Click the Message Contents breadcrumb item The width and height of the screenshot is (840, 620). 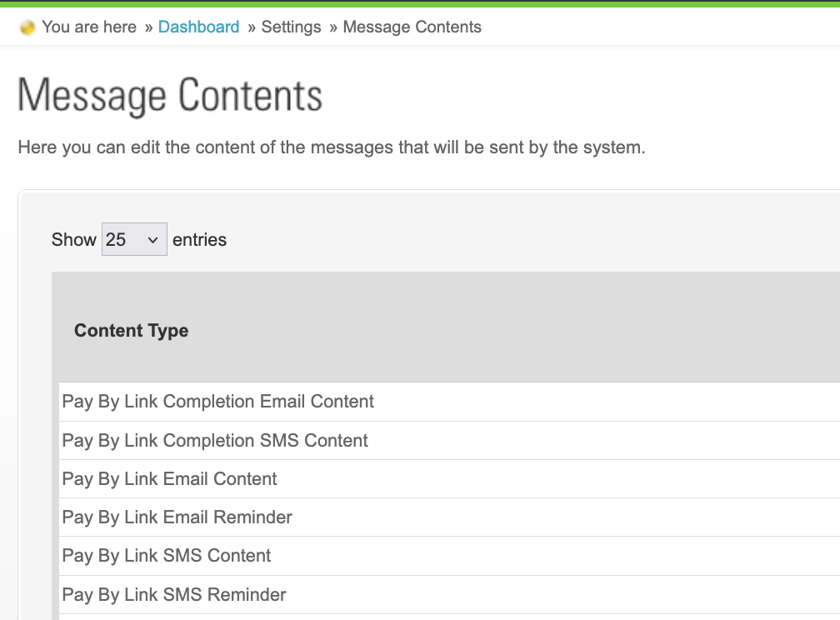pos(412,27)
